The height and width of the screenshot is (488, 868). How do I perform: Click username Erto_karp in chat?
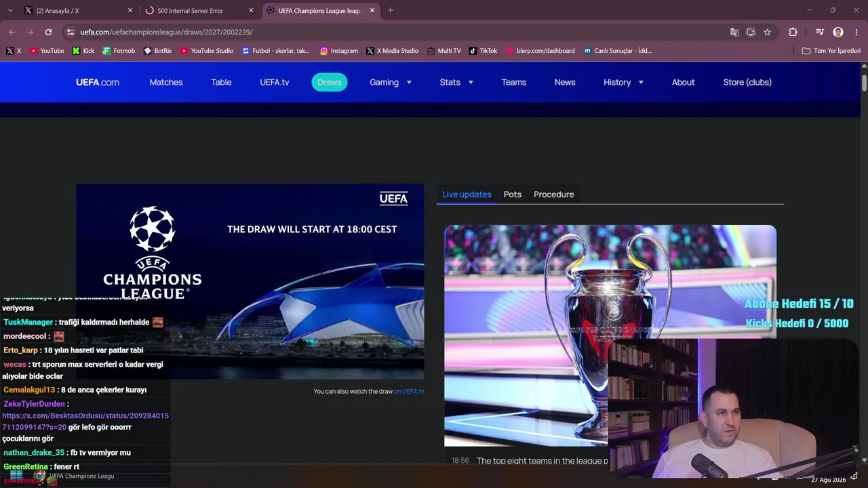20,350
